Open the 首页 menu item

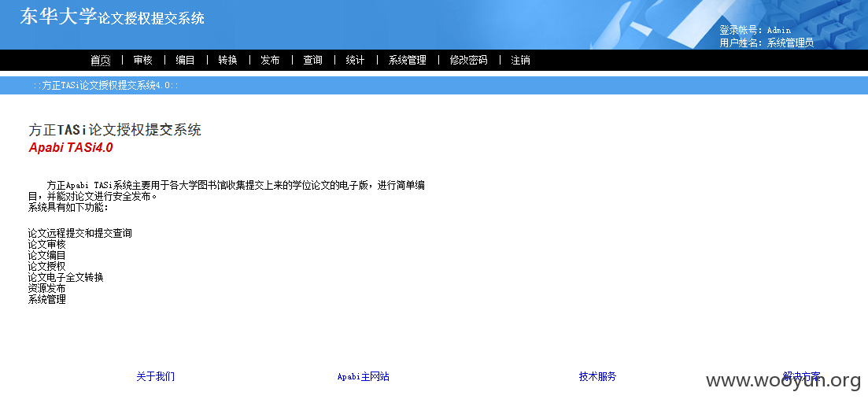100,61
